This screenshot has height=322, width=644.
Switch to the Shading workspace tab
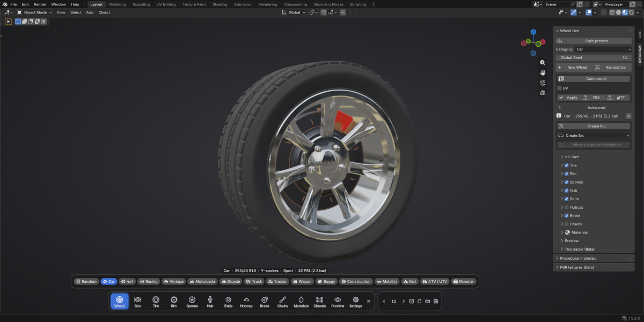point(219,4)
